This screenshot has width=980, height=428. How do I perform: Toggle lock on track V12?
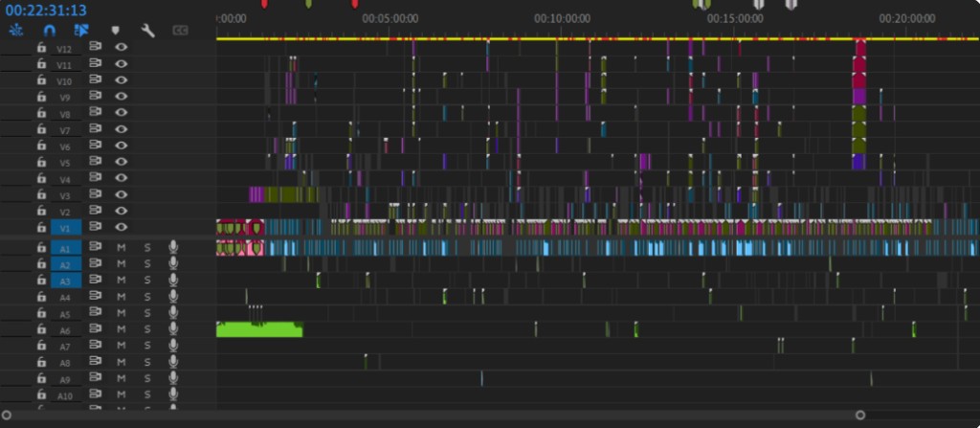[x=41, y=47]
